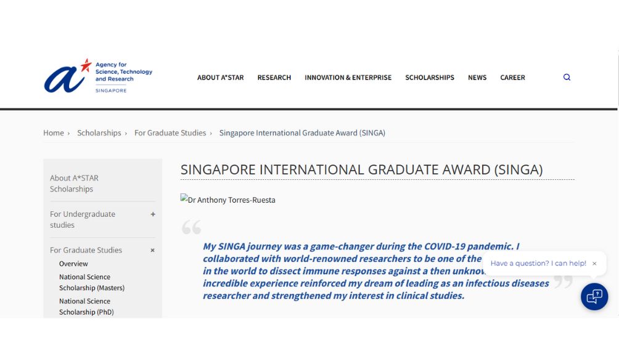Expand For Undergraduate studies plus icon
Viewport: 619px width, 364px height.
click(x=153, y=214)
